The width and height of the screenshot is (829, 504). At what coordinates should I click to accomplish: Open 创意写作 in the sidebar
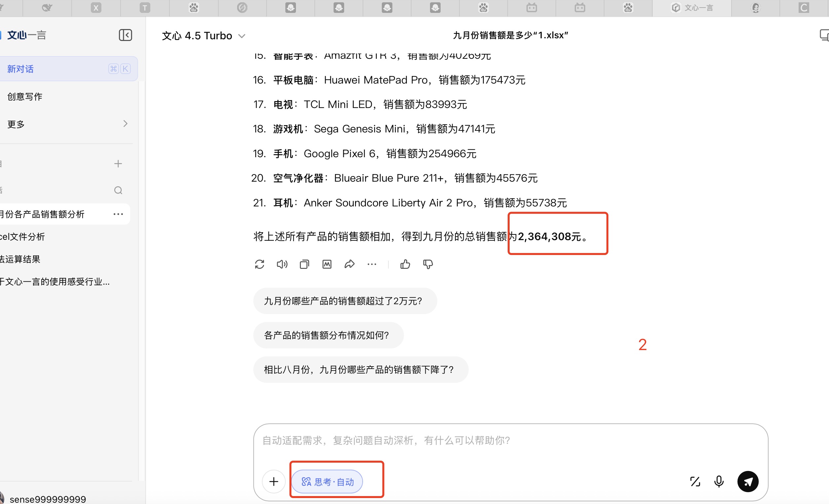pyautogui.click(x=25, y=97)
